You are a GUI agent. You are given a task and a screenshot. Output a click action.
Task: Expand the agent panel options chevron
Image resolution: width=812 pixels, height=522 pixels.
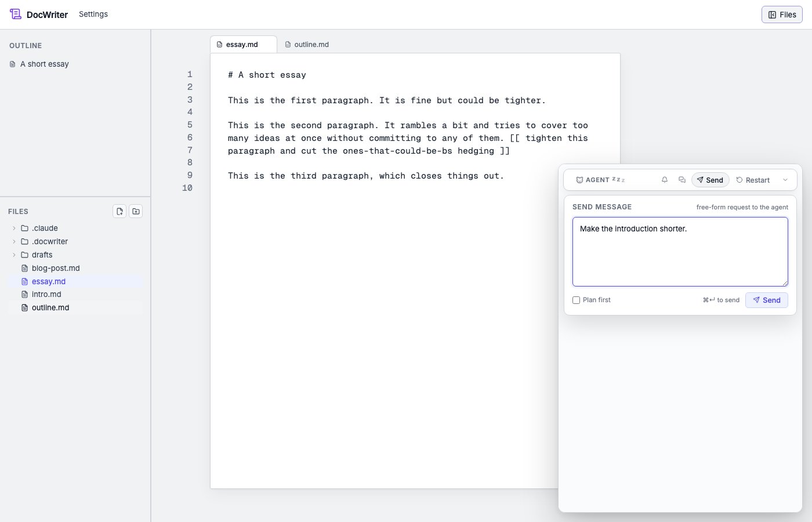[785, 180]
